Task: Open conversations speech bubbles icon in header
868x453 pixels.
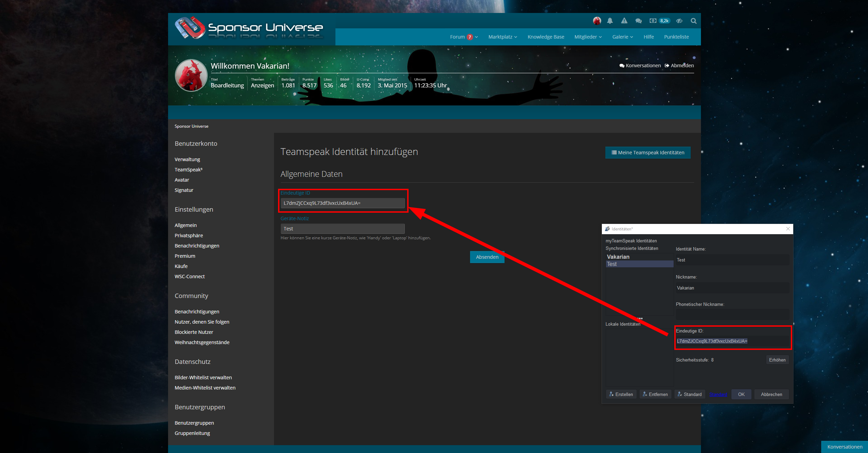Action: pos(638,21)
